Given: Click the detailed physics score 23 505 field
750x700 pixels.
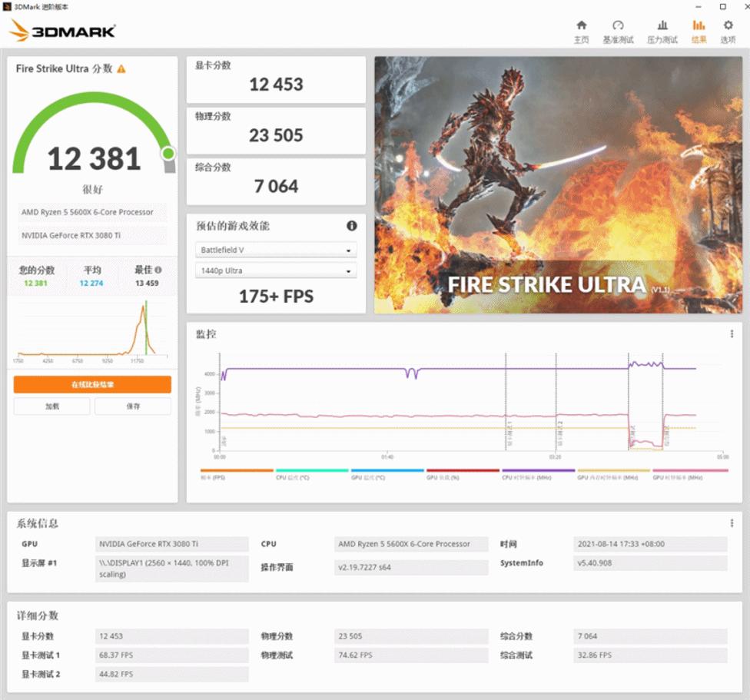Looking at the screenshot, I should 411,636.
